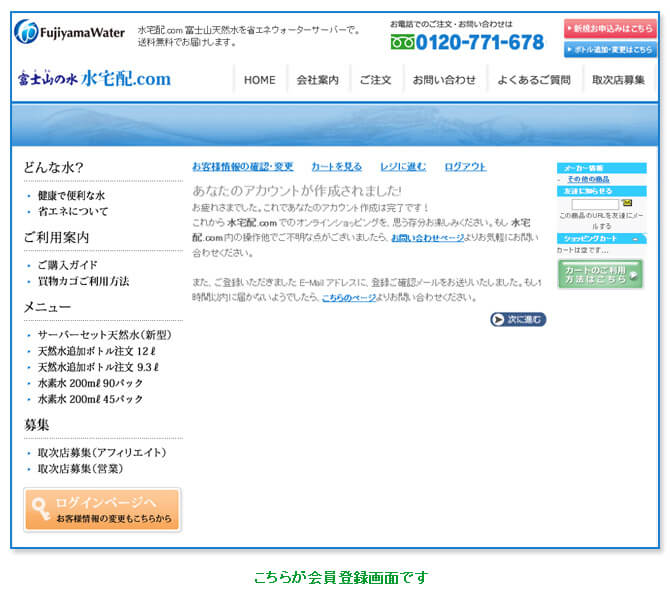Click the 募集 section heading
This screenshot has height=600, width=670.
point(37,425)
